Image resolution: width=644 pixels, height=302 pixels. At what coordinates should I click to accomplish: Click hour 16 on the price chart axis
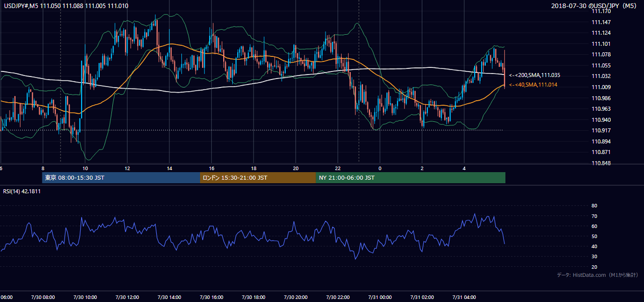pos(212,168)
